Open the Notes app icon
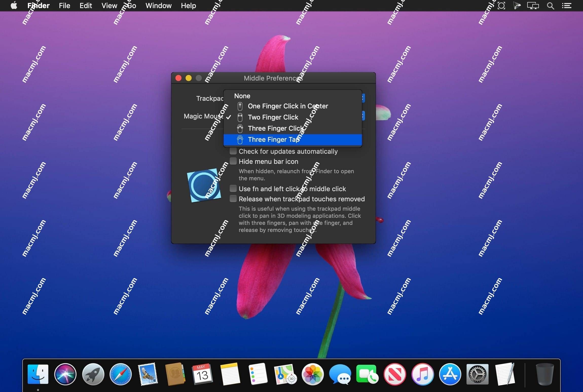Screen dimensions: 583x392 [x=230, y=374]
